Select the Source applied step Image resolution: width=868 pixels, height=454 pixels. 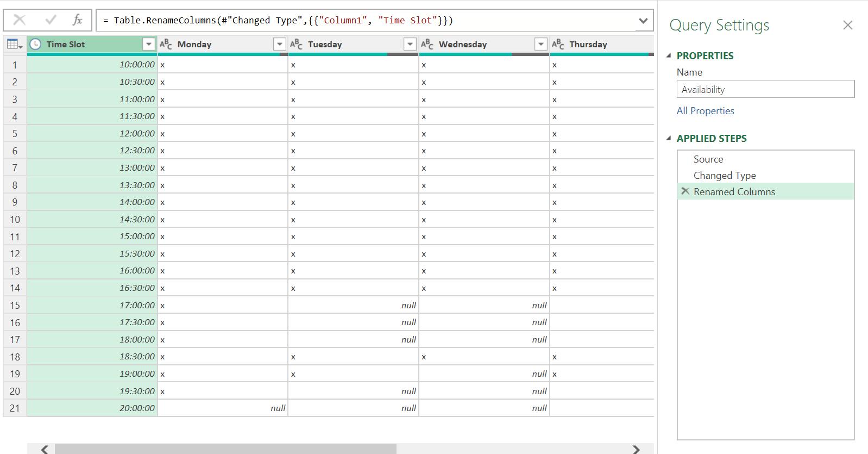[765, 159]
